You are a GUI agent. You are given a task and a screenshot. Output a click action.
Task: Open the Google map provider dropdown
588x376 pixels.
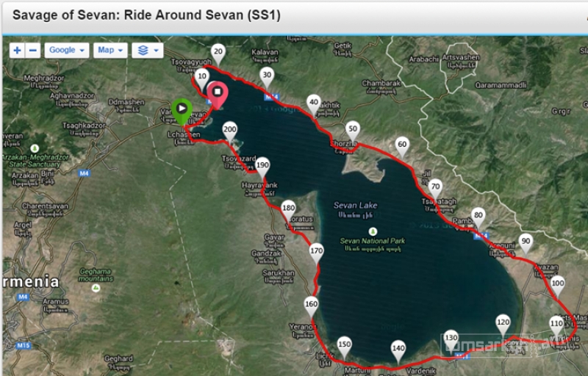66,50
